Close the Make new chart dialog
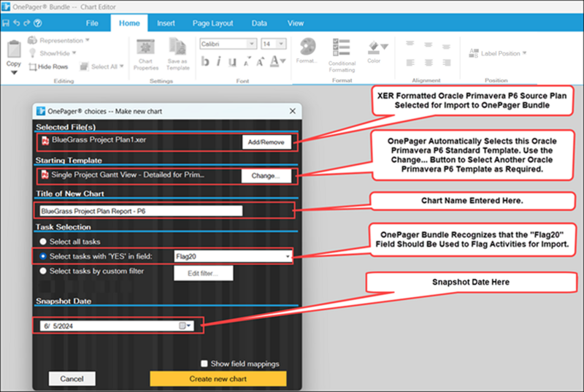 (293, 111)
